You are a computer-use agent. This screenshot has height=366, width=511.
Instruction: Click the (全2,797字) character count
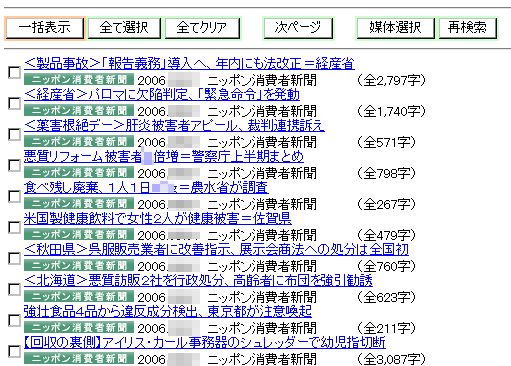click(x=391, y=80)
